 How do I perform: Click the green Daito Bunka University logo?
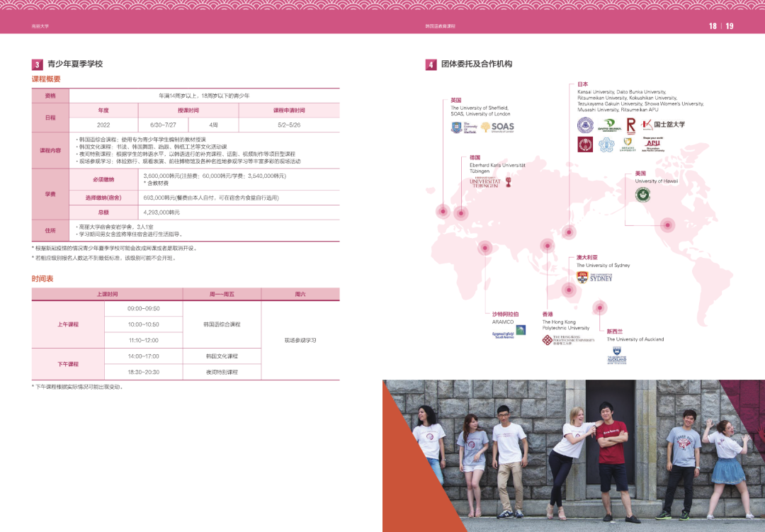pos(609,125)
